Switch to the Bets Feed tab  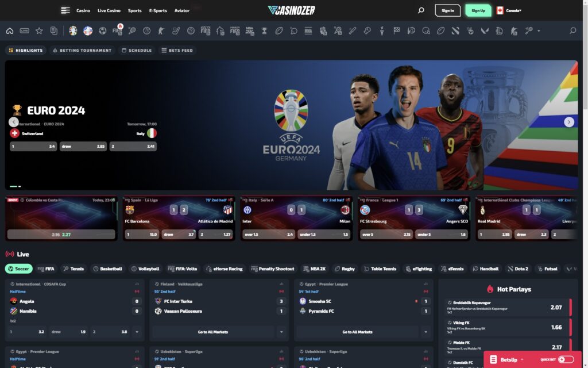(177, 51)
